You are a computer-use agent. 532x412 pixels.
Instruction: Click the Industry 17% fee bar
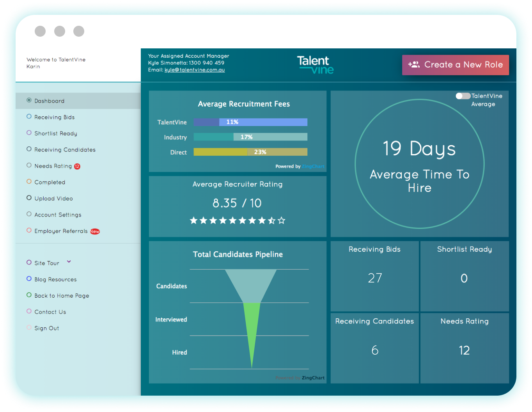250,137
